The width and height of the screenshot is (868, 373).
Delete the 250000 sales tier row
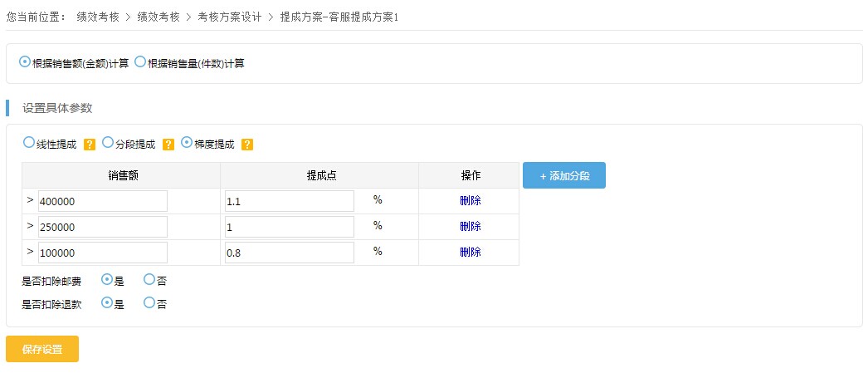[x=470, y=226]
